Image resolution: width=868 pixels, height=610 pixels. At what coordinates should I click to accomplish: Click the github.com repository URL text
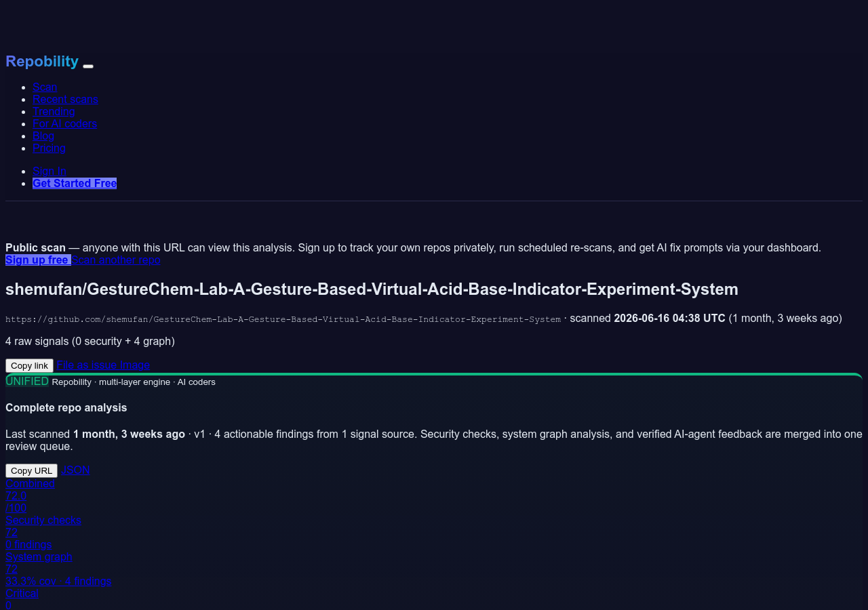pyautogui.click(x=283, y=319)
